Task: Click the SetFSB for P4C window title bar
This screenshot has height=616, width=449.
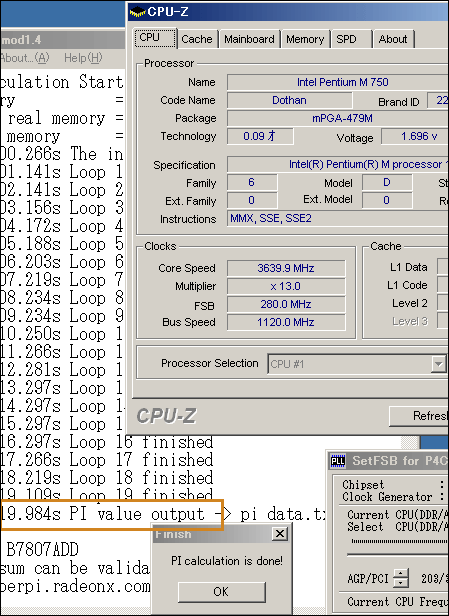Action: pyautogui.click(x=387, y=460)
